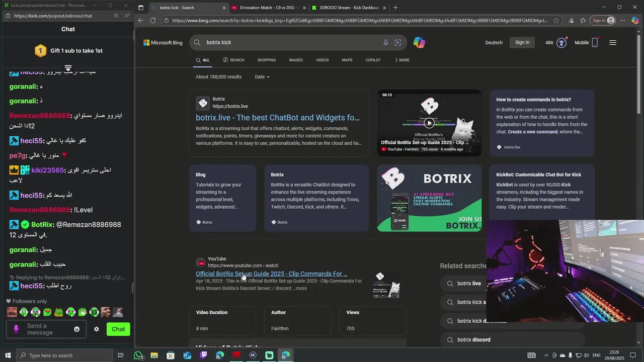
Task: Click the Bing page Sign in button
Action: (x=522, y=43)
